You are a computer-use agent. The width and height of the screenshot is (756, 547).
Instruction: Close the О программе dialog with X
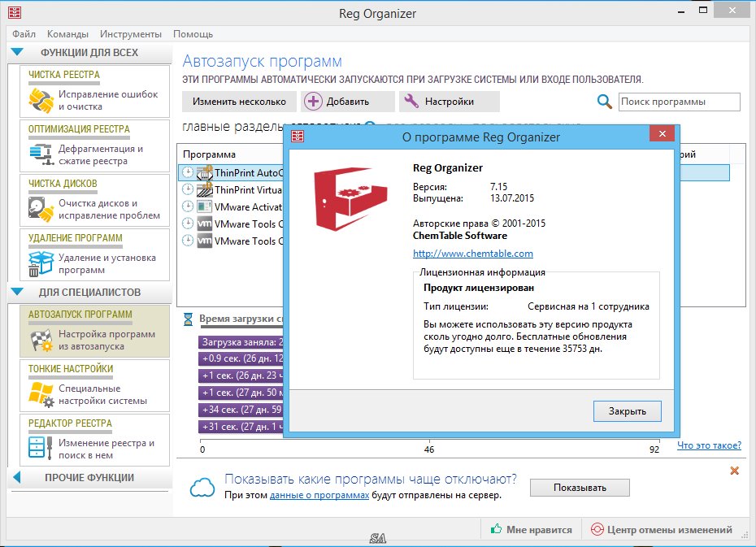(662, 133)
